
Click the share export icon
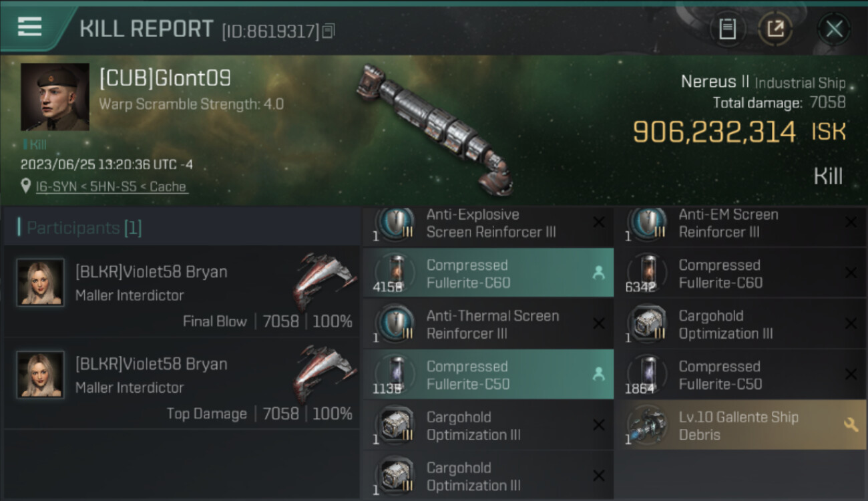(775, 29)
